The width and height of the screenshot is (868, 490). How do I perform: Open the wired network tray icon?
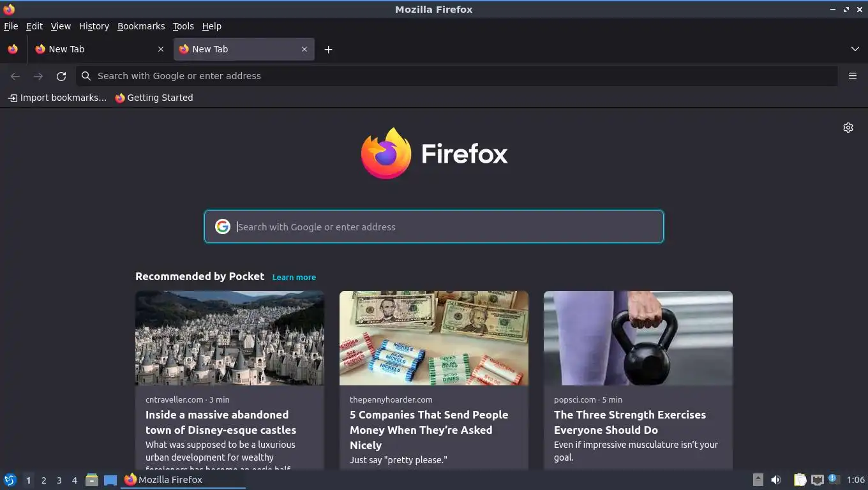coord(817,480)
